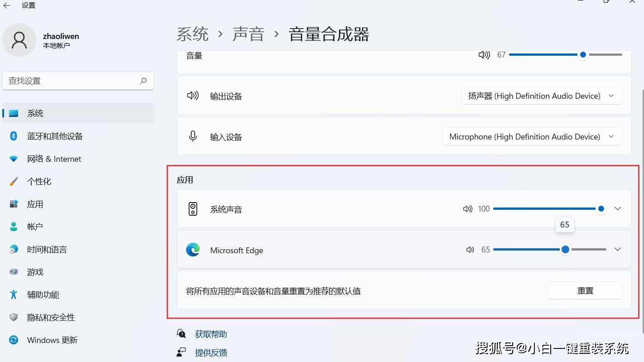The height and width of the screenshot is (362, 644).
Task: Click the Wi-Fi network icon in sidebar
Action: click(x=14, y=159)
